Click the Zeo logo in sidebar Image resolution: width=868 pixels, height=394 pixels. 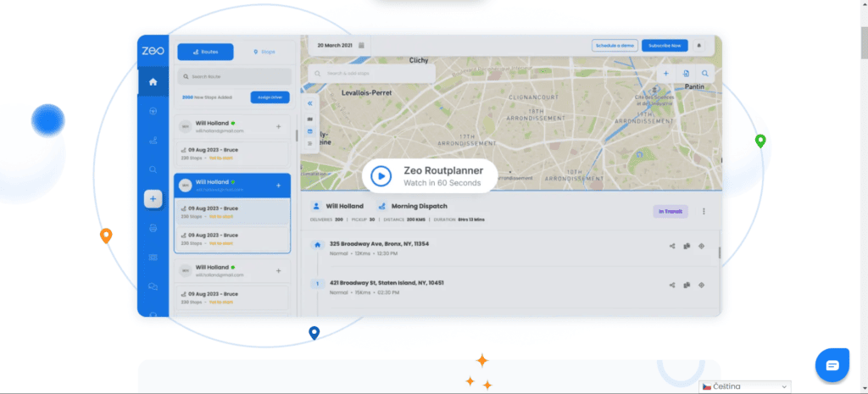[153, 51]
